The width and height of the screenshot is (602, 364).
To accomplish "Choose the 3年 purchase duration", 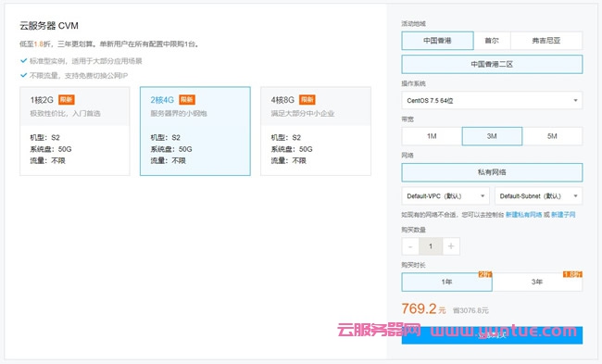I will (x=537, y=282).
